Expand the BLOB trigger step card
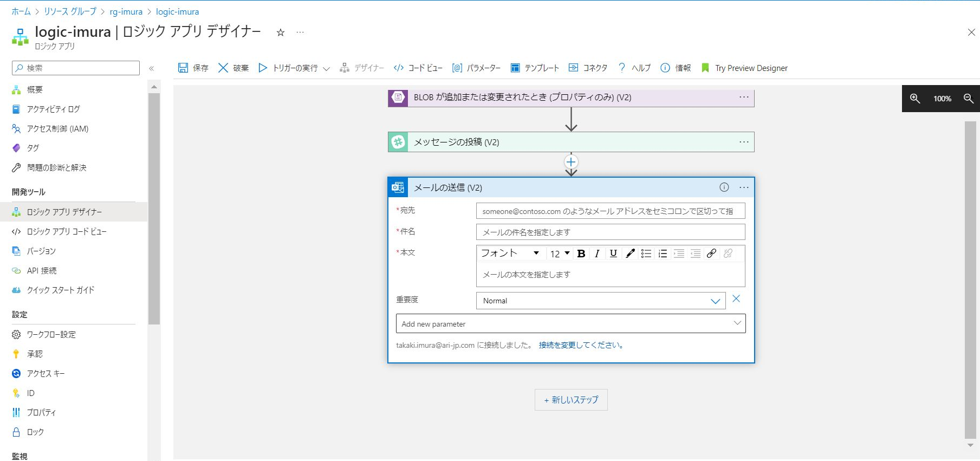Viewport: 980px width, 461px height. pos(571,98)
